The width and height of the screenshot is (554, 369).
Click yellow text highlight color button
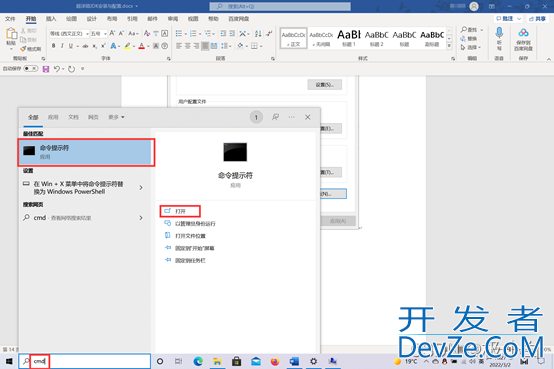[127, 46]
